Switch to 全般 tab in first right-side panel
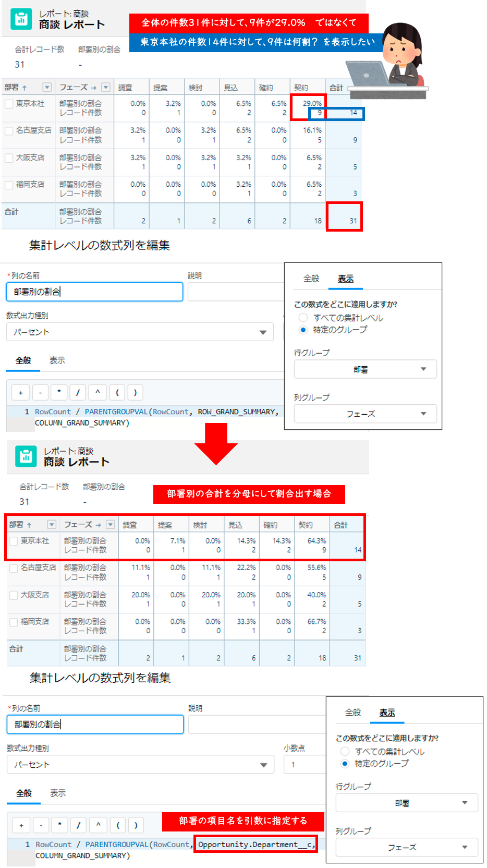 311,279
